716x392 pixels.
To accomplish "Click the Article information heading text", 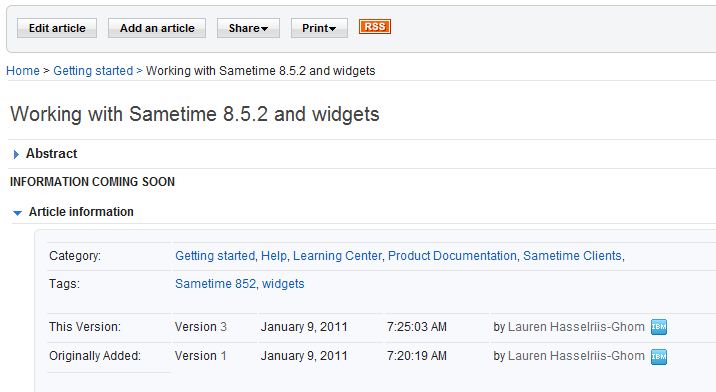I will point(81,212).
